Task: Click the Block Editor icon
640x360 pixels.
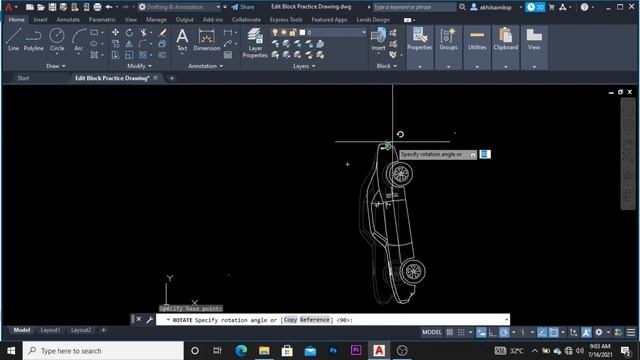Action: coord(393,44)
